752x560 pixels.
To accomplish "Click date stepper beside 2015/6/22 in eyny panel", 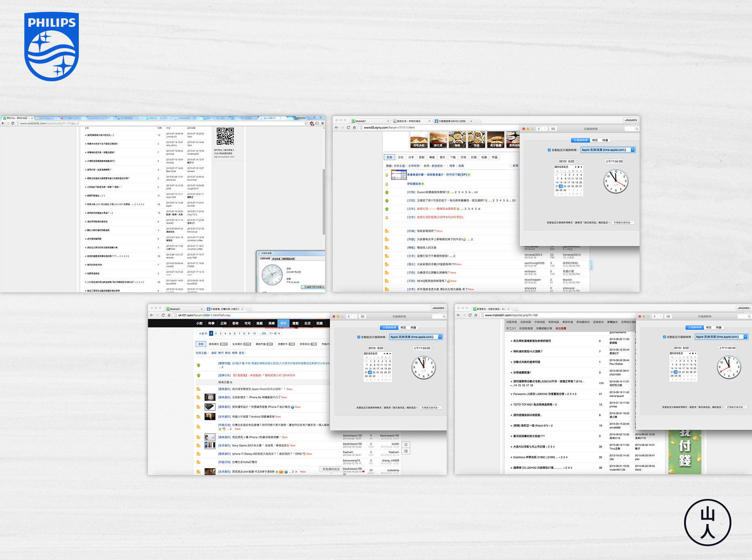I will tap(577, 161).
